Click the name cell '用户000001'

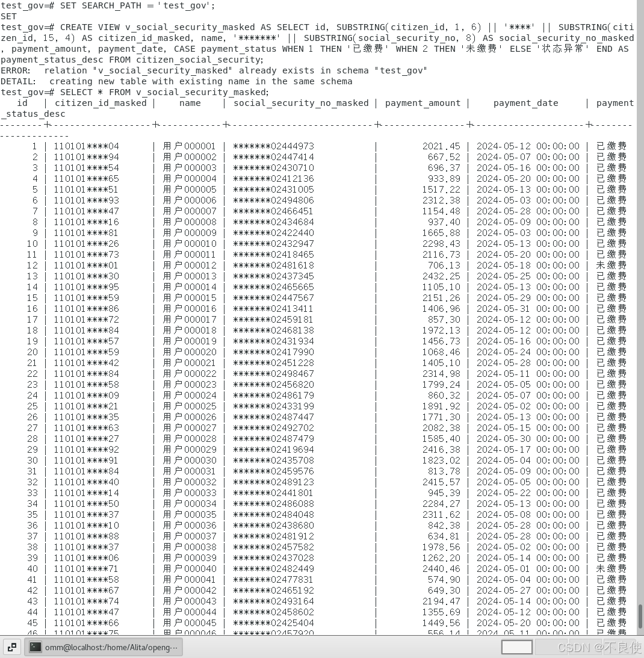pos(190,146)
